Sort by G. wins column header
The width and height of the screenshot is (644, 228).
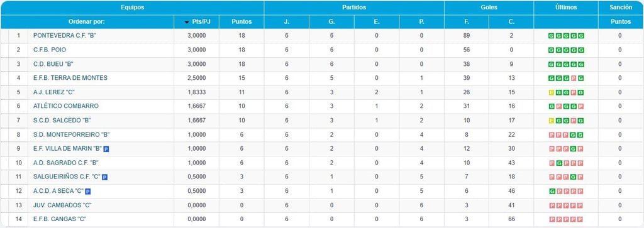click(331, 22)
